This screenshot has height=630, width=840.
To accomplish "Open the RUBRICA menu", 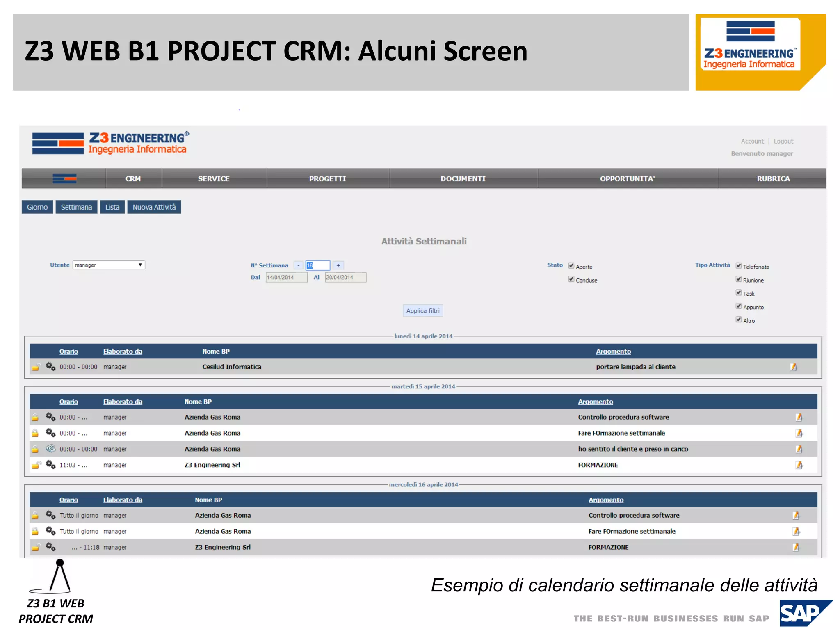I will click(773, 178).
